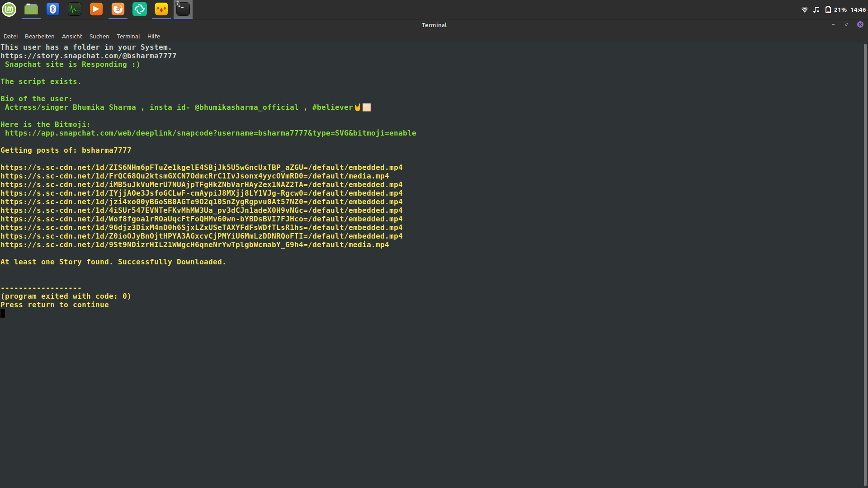Open the green Element chat icon
This screenshot has height=488, width=868.
(140, 9)
